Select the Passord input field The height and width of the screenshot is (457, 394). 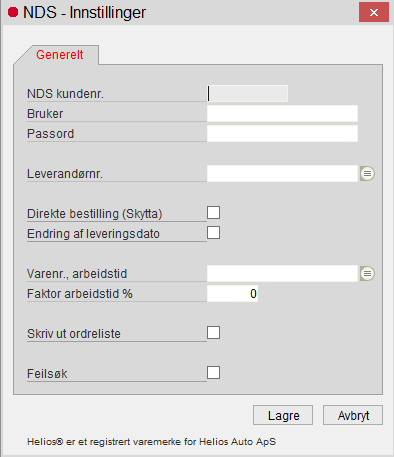click(282, 134)
